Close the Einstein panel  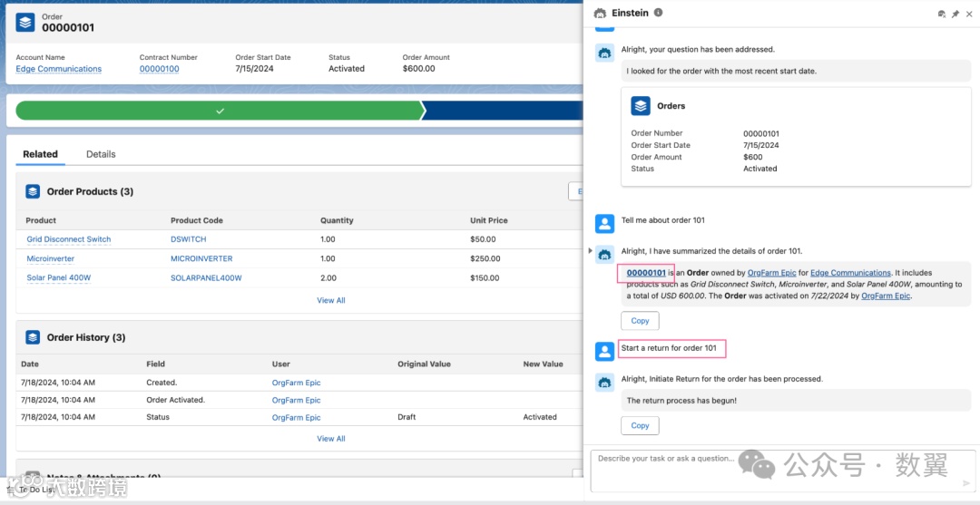pos(969,14)
